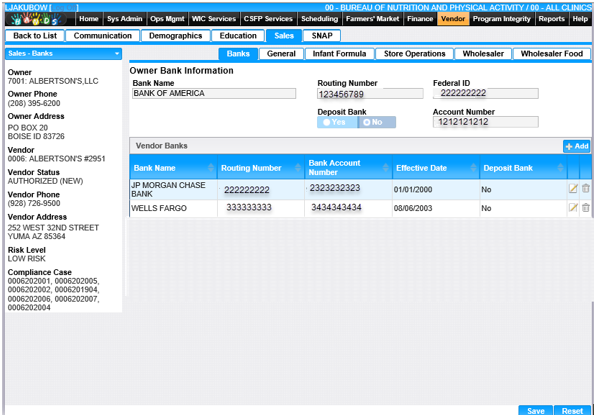Sort by Routing Number column arrows
595x415 pixels.
click(298, 167)
